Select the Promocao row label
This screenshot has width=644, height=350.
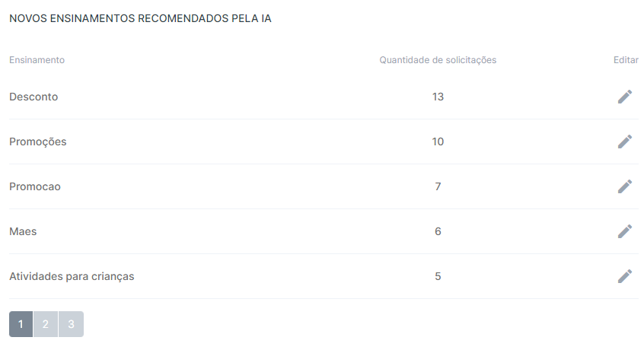(x=35, y=186)
